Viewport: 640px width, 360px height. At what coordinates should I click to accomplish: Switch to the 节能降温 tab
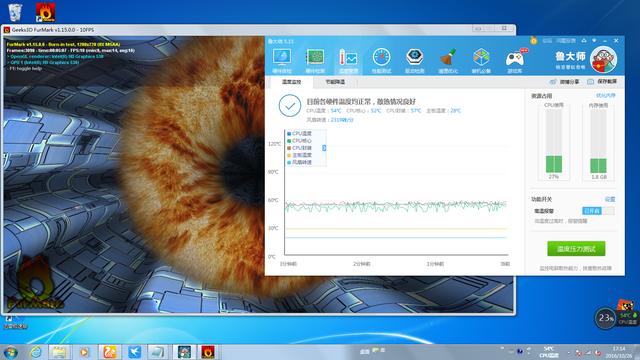coord(335,82)
